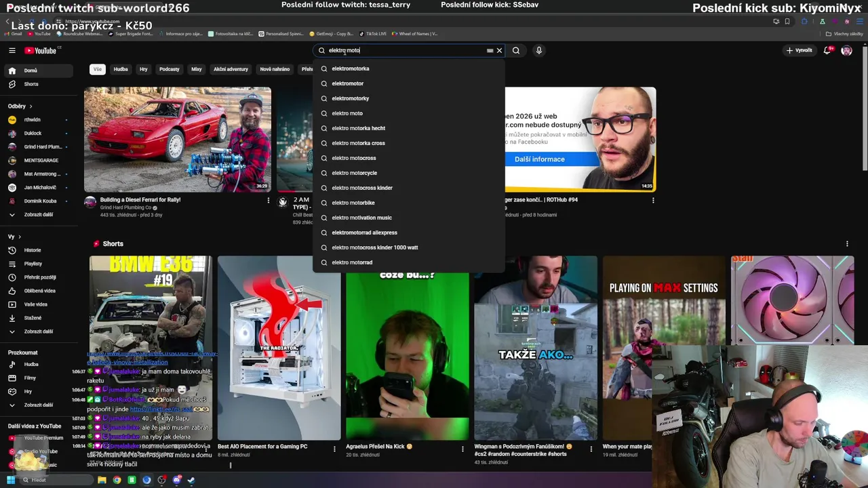Open Hudba under Prozkoumat

[39, 365]
